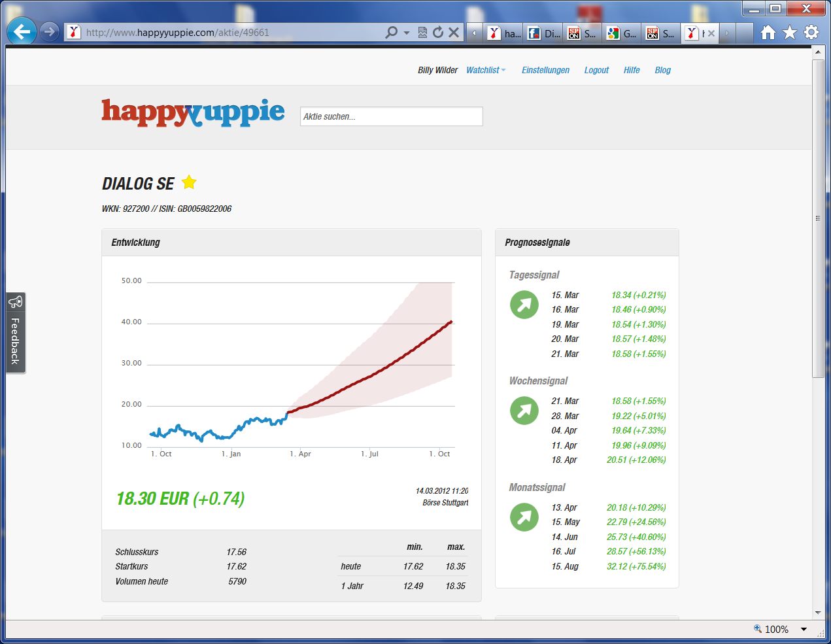Click the vertical scrollbar thumb

pyautogui.click(x=818, y=218)
